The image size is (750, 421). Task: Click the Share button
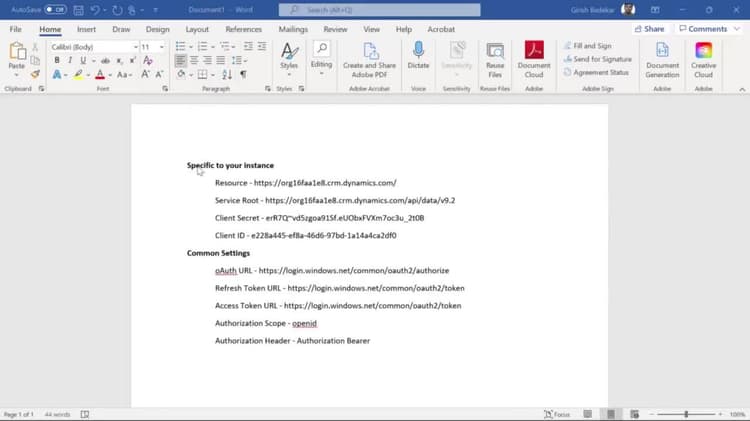(x=649, y=29)
